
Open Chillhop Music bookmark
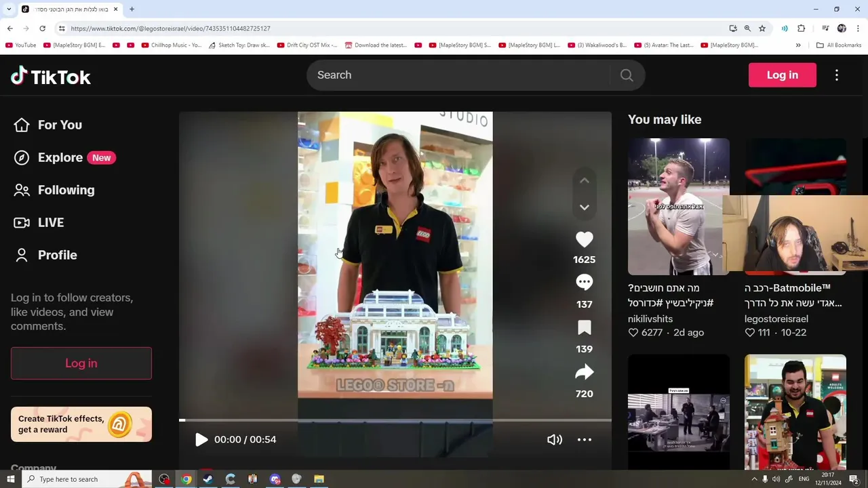(x=171, y=45)
